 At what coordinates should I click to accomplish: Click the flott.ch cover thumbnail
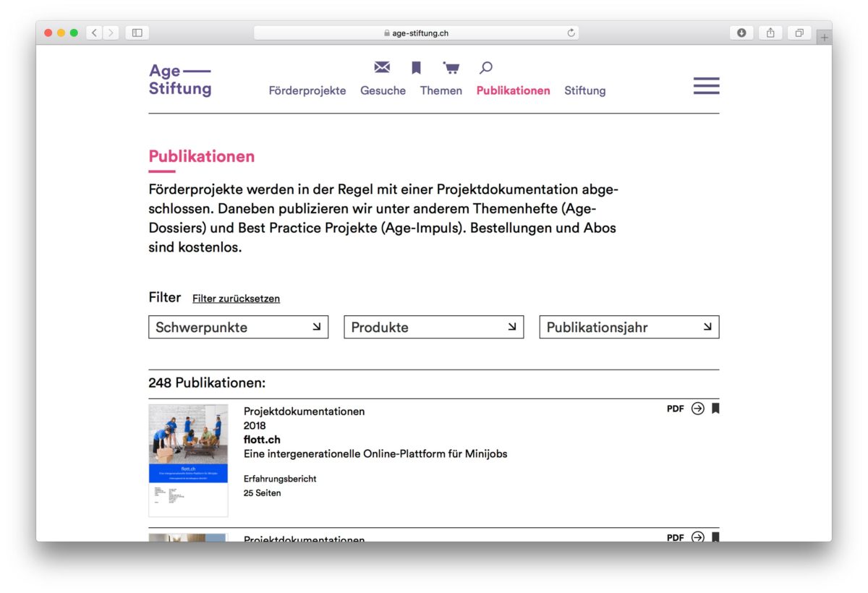pyautogui.click(x=188, y=460)
